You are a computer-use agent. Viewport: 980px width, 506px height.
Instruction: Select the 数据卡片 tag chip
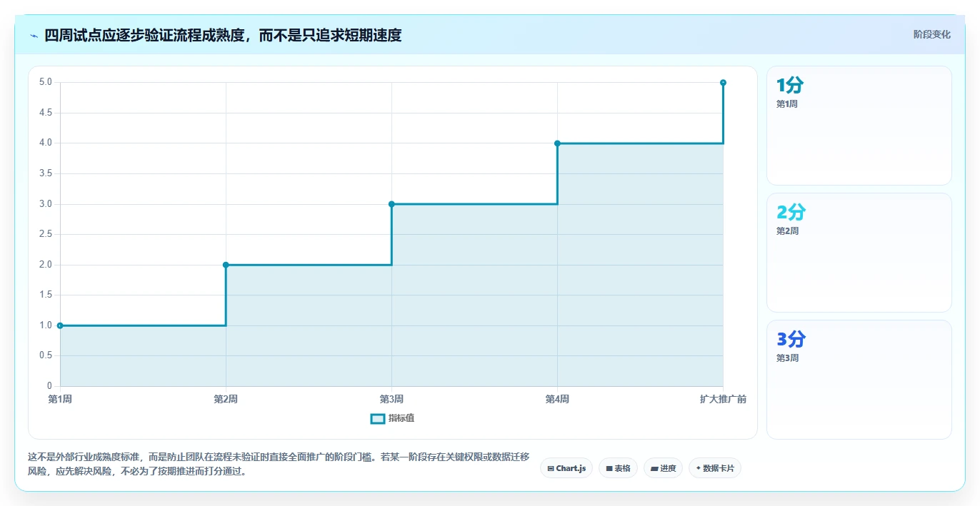715,468
